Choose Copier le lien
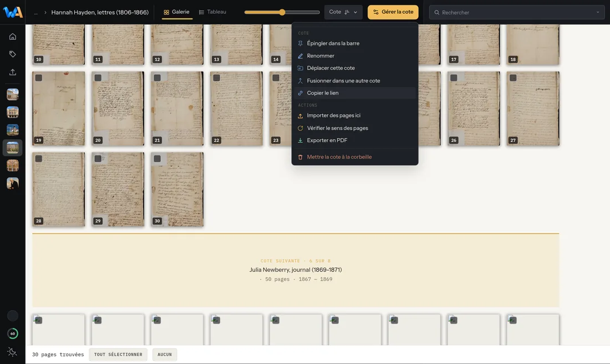Viewport: 610px width, 364px height. click(x=354, y=93)
